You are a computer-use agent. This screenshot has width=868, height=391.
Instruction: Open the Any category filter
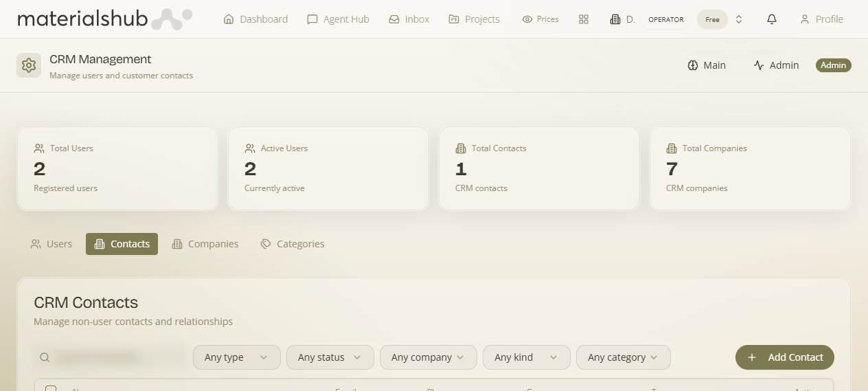(x=624, y=357)
